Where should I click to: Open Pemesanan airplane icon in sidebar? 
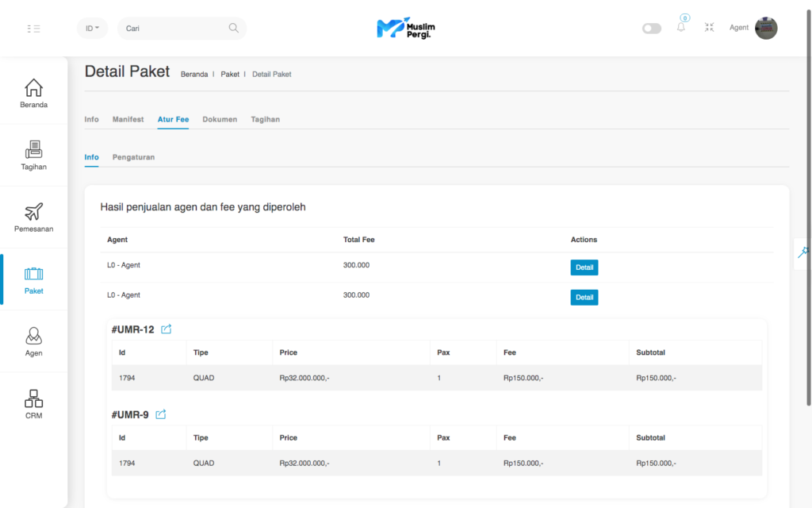point(33,217)
